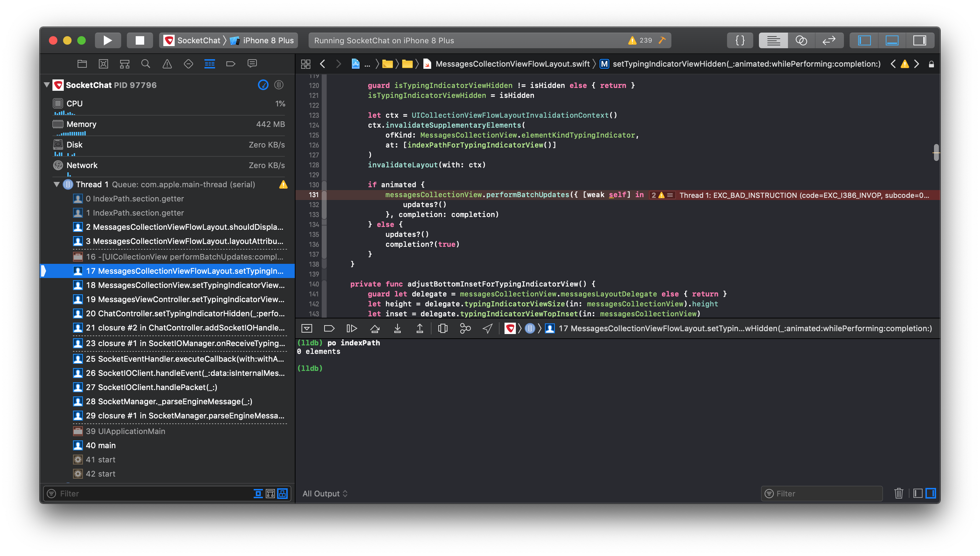Collapse the Thread 1 disclosure triangle
Viewport: 980px width, 556px height.
pyautogui.click(x=56, y=184)
